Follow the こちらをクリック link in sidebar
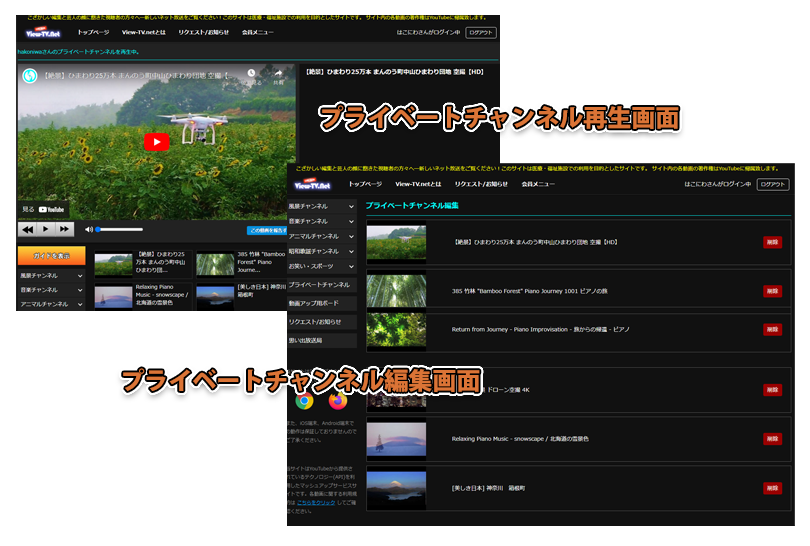 point(316,503)
